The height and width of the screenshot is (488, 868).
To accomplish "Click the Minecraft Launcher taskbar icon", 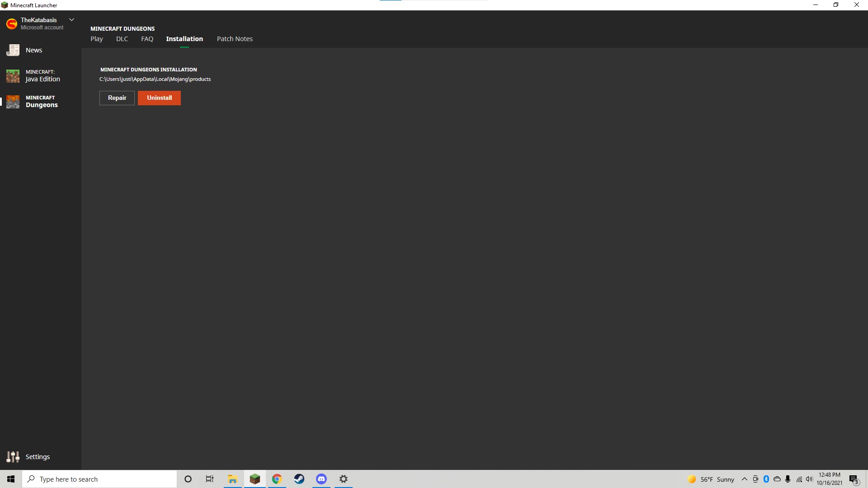I will (255, 479).
